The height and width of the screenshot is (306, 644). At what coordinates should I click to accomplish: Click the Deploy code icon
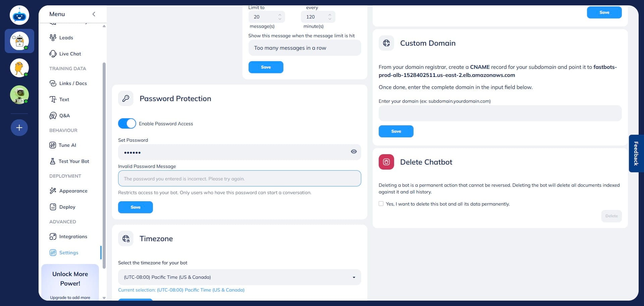[53, 207]
